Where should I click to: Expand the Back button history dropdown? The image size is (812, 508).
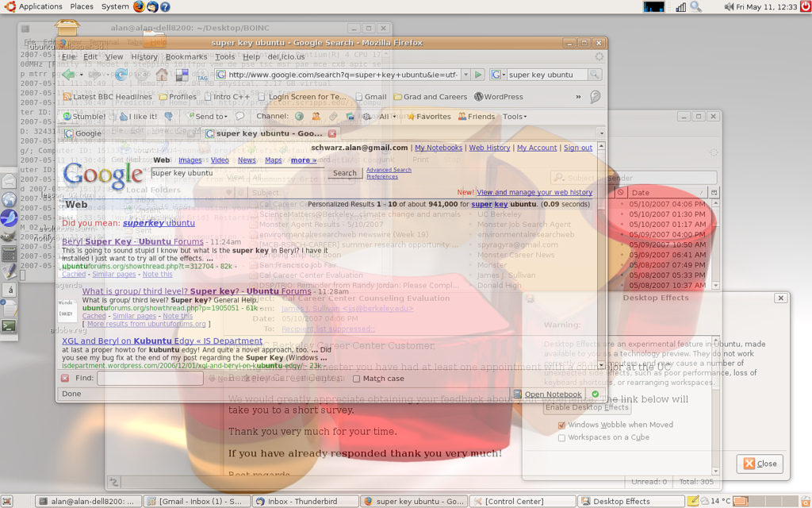click(82, 75)
